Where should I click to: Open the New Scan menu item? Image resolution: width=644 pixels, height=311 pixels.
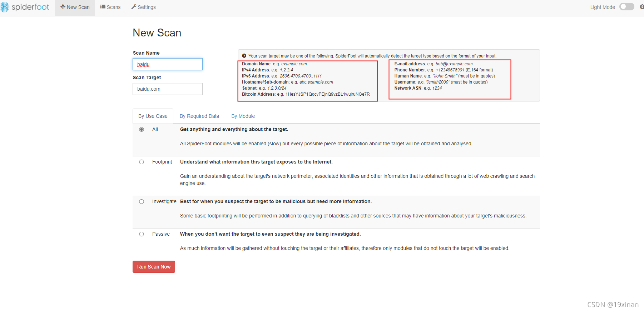point(75,7)
